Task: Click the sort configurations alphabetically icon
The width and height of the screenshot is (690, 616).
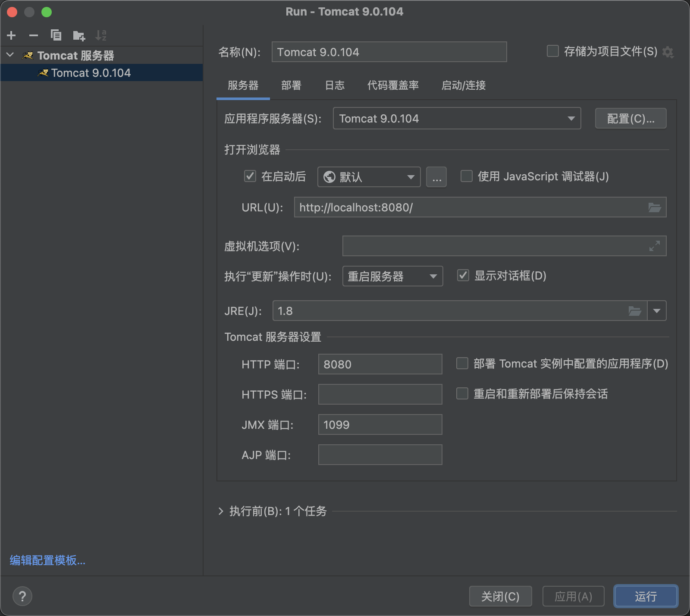Action: pyautogui.click(x=101, y=35)
